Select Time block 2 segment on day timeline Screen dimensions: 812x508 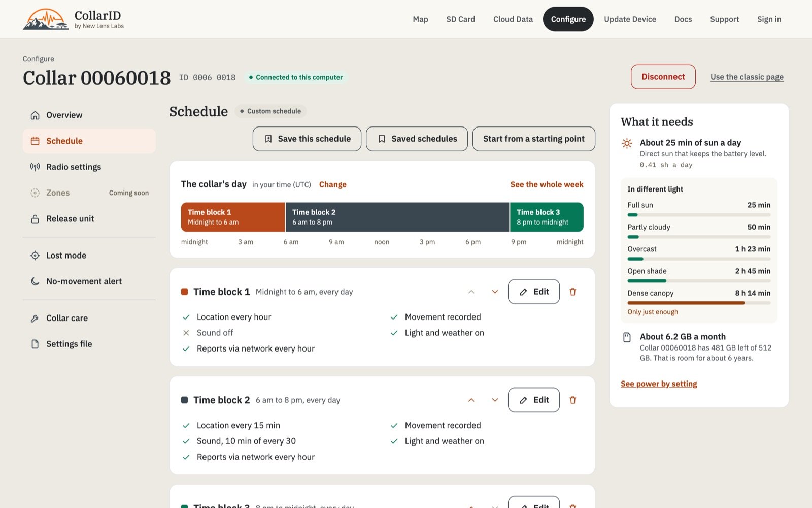coord(397,217)
